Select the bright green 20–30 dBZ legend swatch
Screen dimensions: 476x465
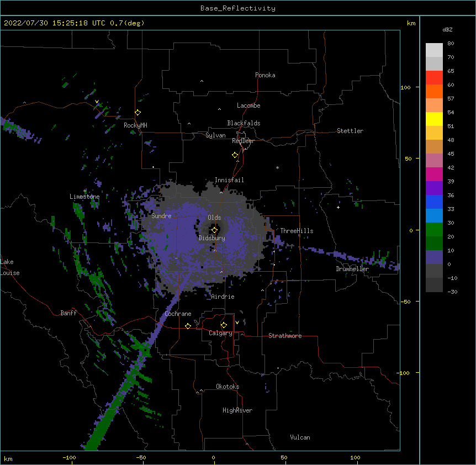(x=434, y=230)
